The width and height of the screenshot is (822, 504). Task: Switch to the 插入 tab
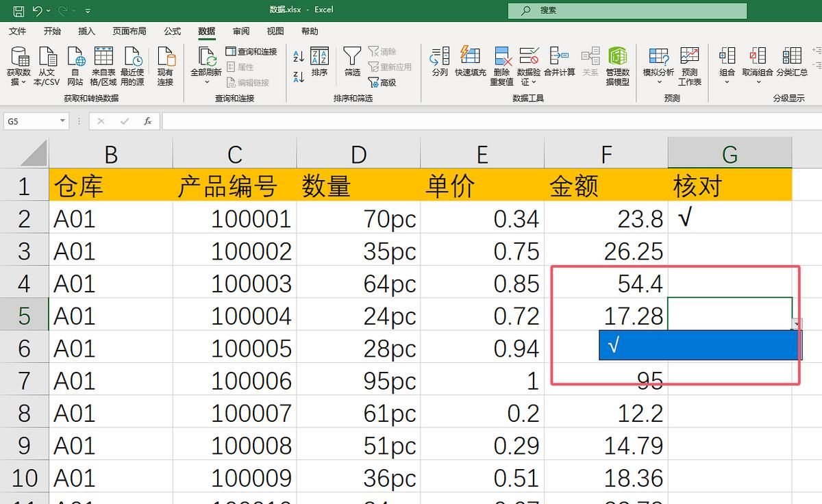click(87, 32)
